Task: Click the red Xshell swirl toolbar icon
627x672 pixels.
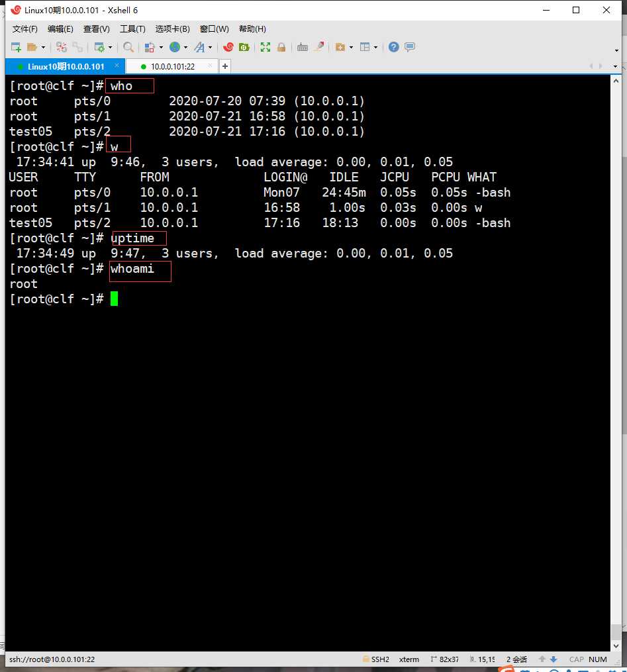Action: point(228,47)
